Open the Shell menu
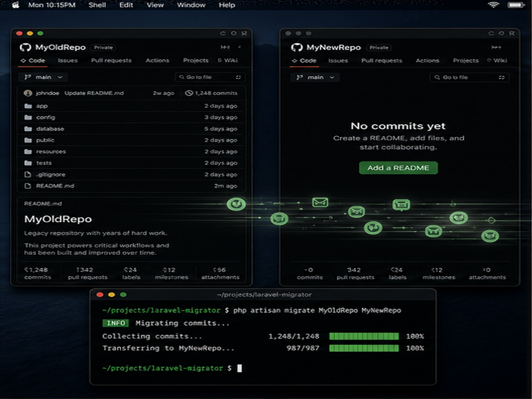532x399 pixels. pos(97,5)
